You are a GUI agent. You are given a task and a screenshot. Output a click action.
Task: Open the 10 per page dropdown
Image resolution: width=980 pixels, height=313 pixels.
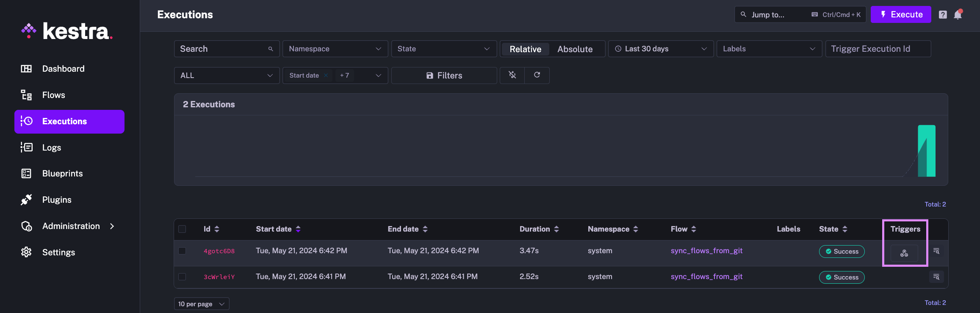pyautogui.click(x=202, y=304)
